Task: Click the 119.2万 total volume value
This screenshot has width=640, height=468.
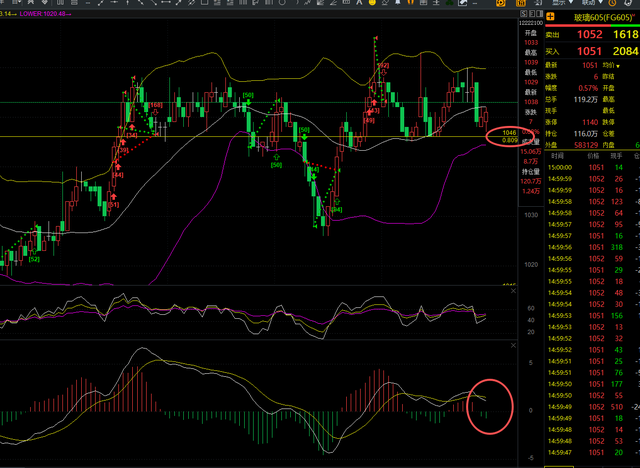Action: (x=586, y=100)
